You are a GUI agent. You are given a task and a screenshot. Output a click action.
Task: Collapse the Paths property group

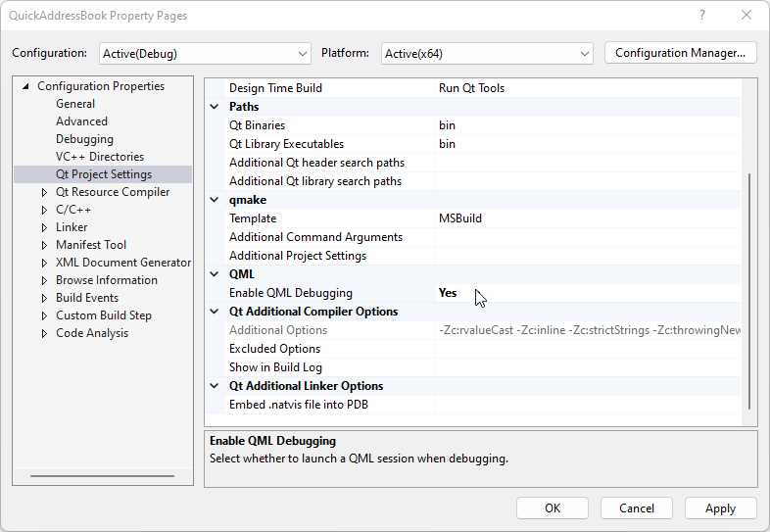tap(215, 107)
